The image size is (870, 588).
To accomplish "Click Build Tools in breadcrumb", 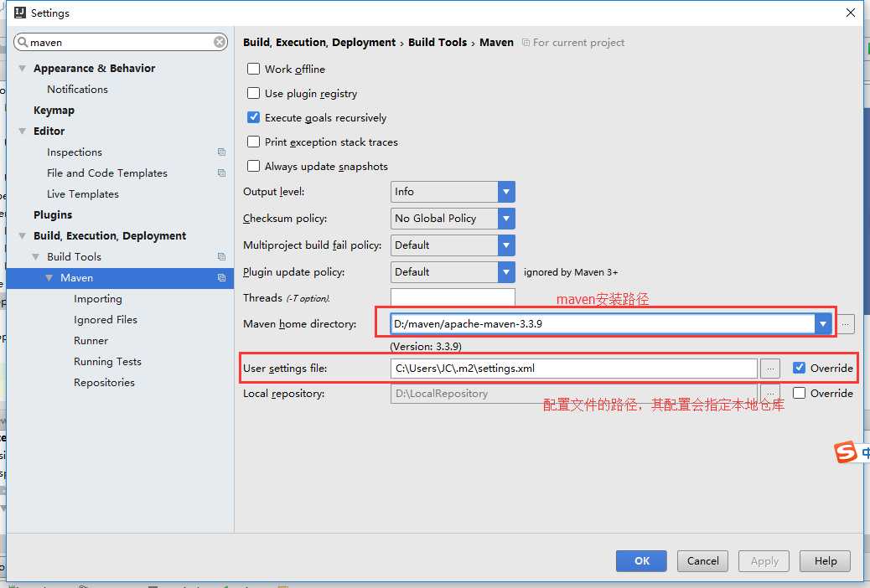I will (438, 42).
